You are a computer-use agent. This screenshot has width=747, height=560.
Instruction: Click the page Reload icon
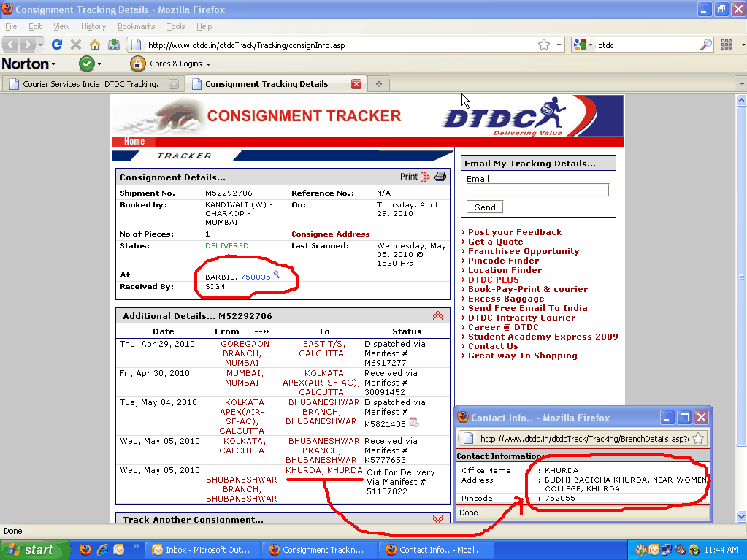pyautogui.click(x=57, y=44)
